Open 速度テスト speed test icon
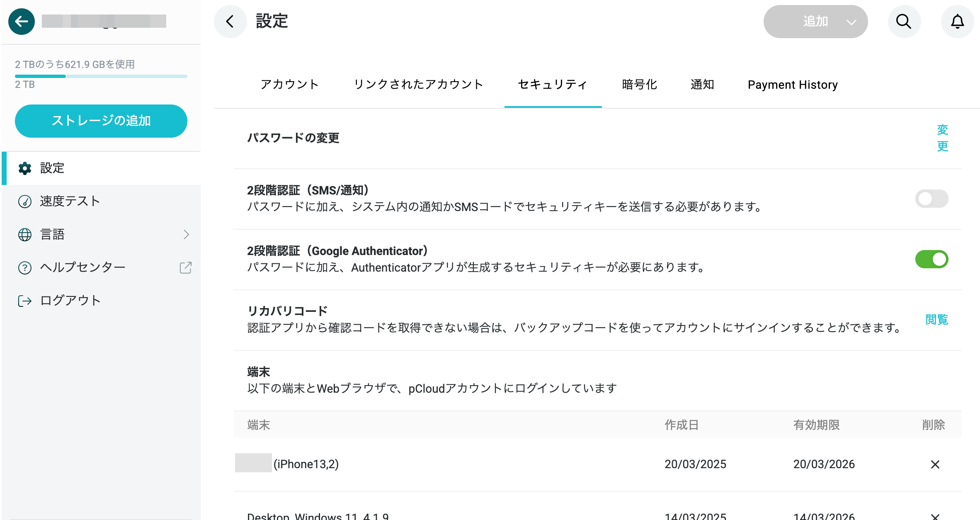Image resolution: width=980 pixels, height=520 pixels. click(x=25, y=202)
